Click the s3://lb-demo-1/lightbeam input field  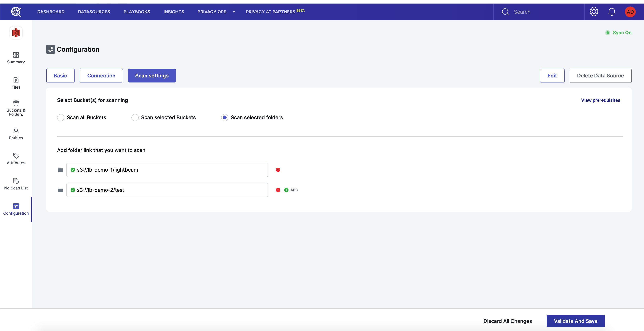pyautogui.click(x=167, y=170)
